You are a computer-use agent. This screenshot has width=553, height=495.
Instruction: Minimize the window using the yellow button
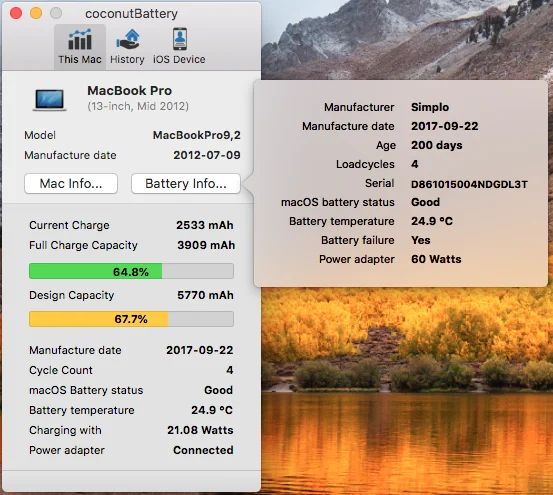tap(36, 13)
